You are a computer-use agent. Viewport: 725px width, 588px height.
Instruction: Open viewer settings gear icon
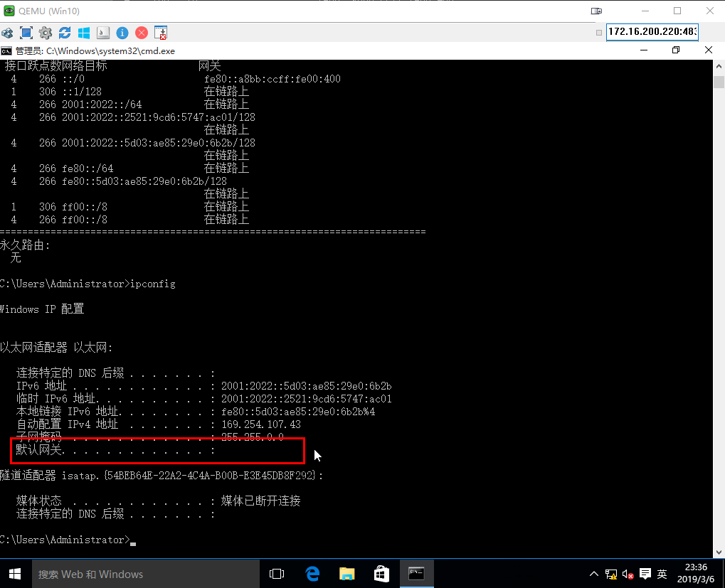coord(46,33)
